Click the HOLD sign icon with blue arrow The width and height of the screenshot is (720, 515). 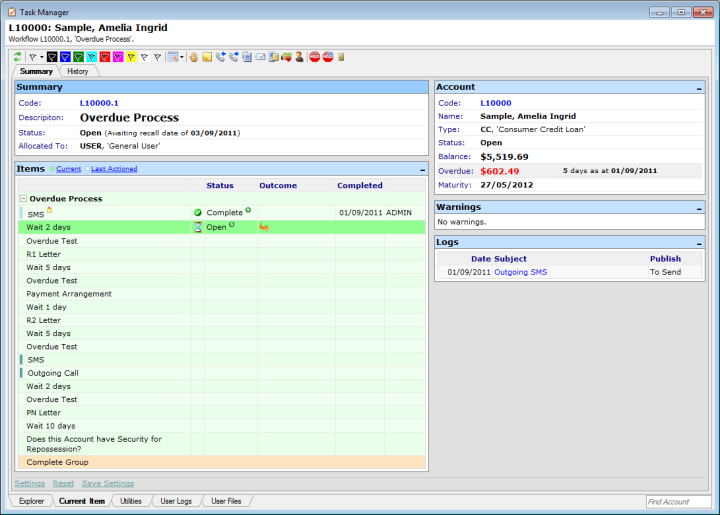pos(328,57)
